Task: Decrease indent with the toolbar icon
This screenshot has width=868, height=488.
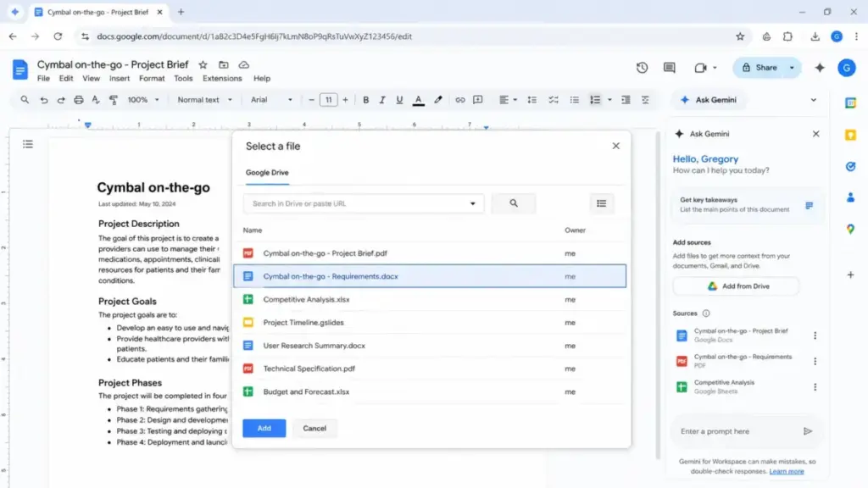Action: click(x=626, y=100)
